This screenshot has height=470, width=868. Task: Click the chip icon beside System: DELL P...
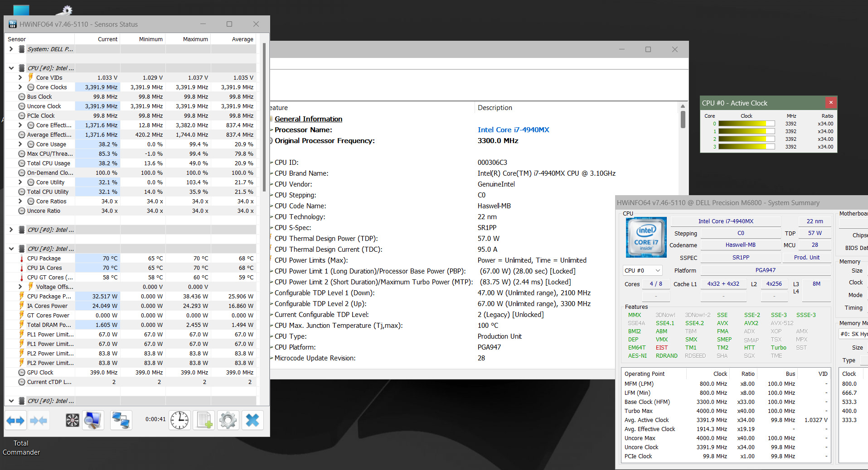point(22,49)
